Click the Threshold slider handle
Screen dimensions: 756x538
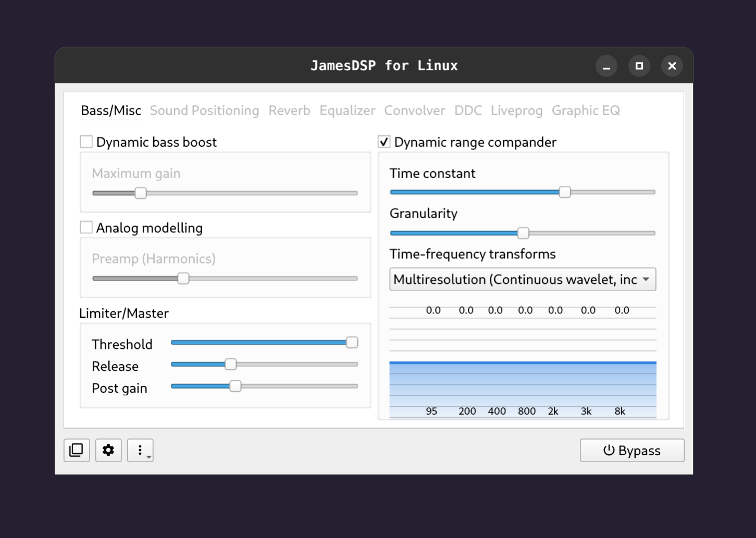[x=352, y=342]
